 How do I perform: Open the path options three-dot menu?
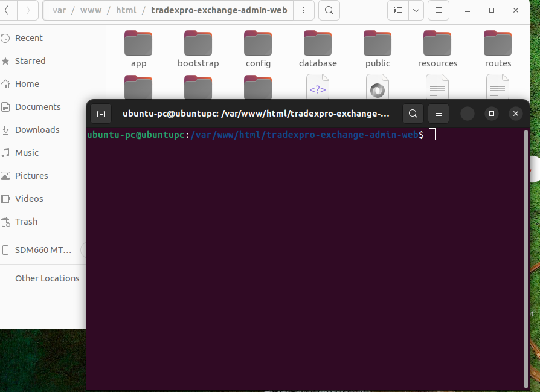coord(304,10)
